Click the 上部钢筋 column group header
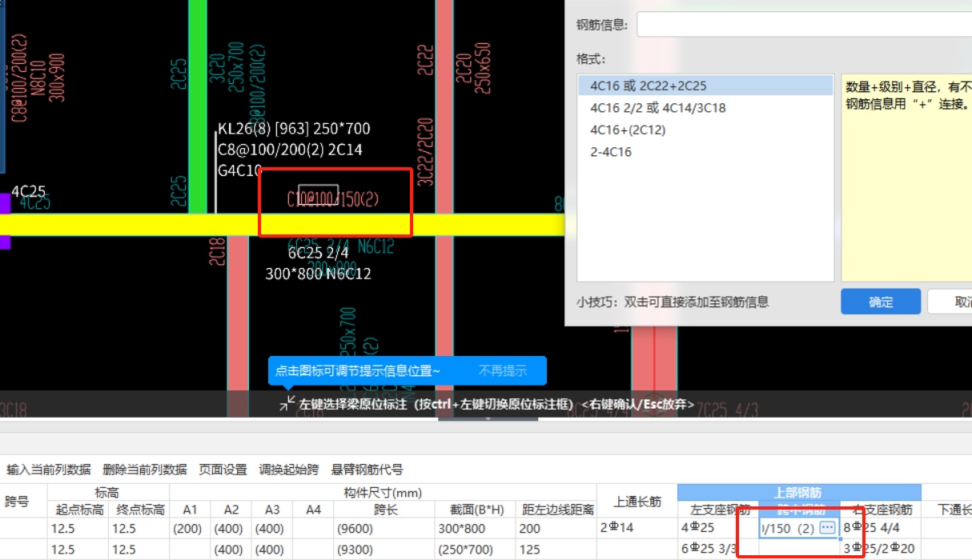The height and width of the screenshot is (560, 972). click(x=799, y=492)
